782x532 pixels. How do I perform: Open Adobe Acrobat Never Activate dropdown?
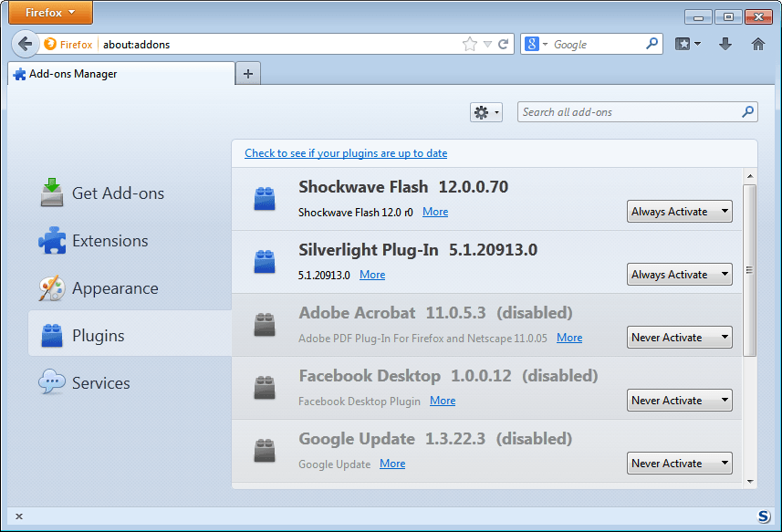pos(679,338)
